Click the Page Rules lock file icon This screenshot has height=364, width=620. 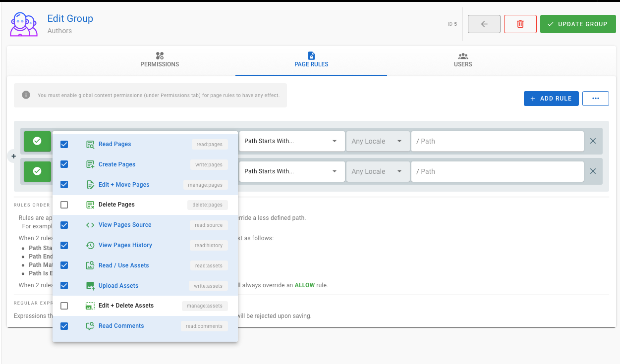click(311, 55)
